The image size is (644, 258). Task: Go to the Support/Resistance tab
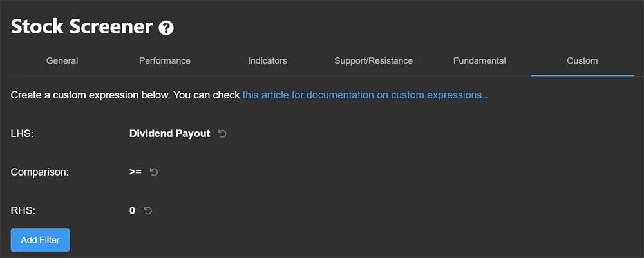[374, 61]
